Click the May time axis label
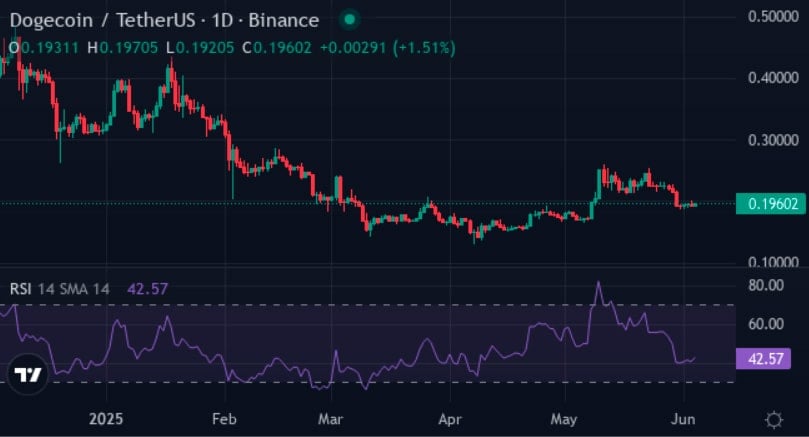The width and height of the screenshot is (809, 437). pos(564,419)
